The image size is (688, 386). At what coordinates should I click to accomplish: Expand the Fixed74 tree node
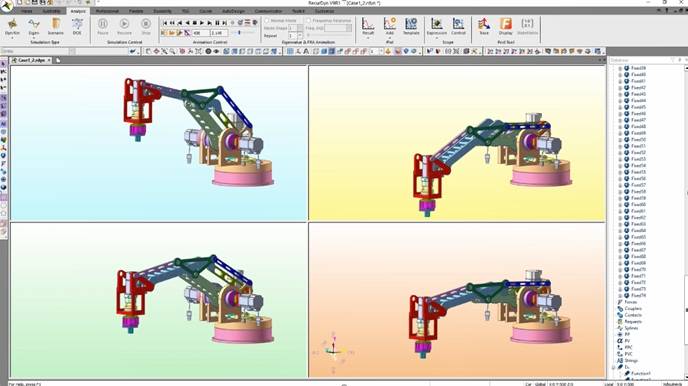click(x=620, y=296)
